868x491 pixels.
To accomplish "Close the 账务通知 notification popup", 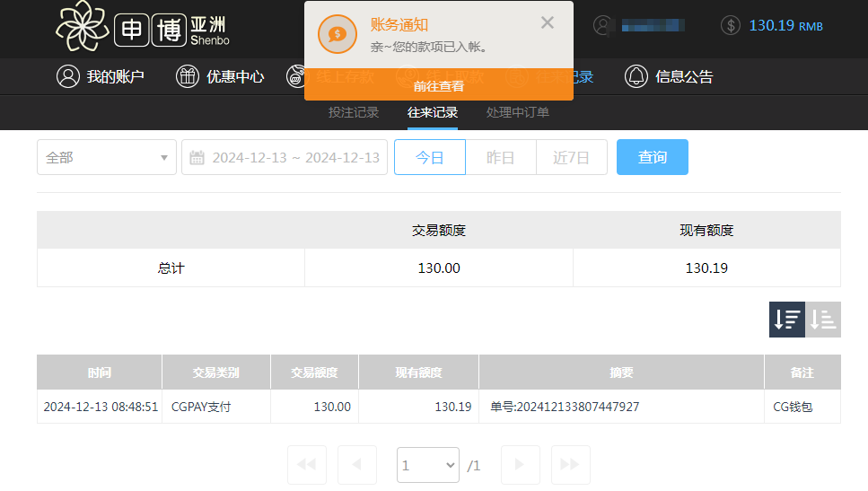I will tap(548, 23).
